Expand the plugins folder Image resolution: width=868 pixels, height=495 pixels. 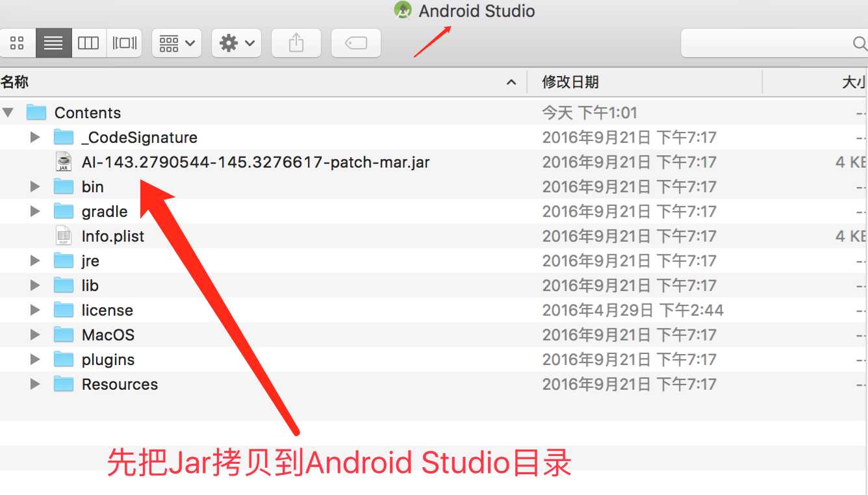(x=35, y=359)
